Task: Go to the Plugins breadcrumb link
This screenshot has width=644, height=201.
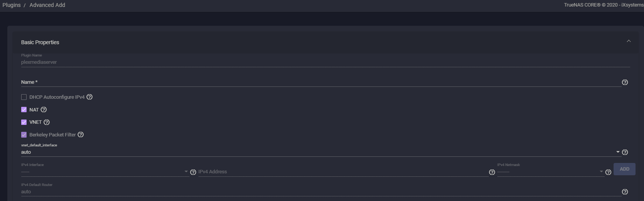Action: (12, 5)
